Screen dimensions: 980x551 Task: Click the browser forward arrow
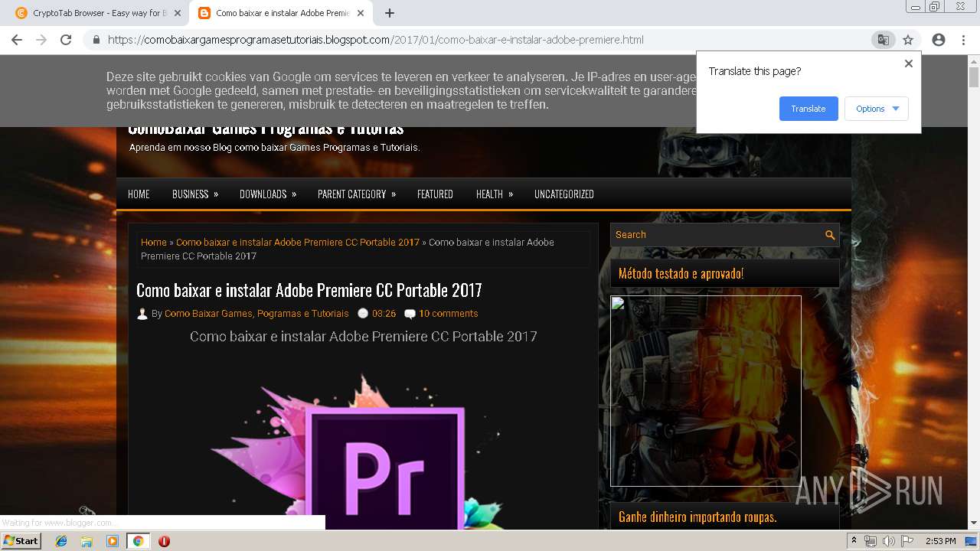coord(41,40)
